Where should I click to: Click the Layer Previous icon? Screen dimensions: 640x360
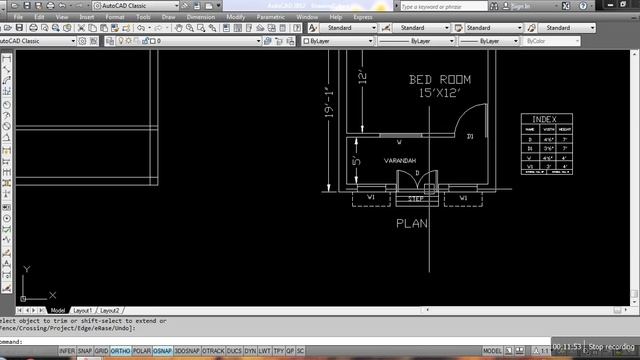coord(279,41)
